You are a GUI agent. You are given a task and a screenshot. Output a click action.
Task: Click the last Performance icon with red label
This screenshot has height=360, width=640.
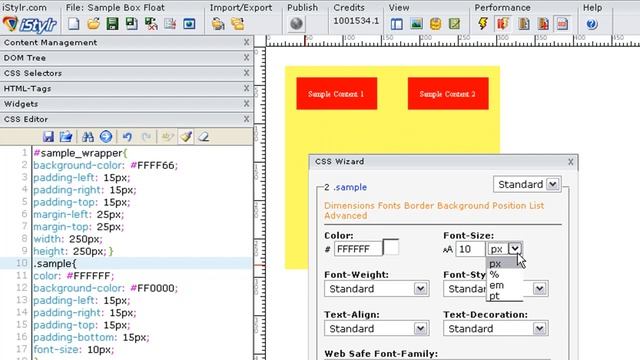click(x=562, y=24)
